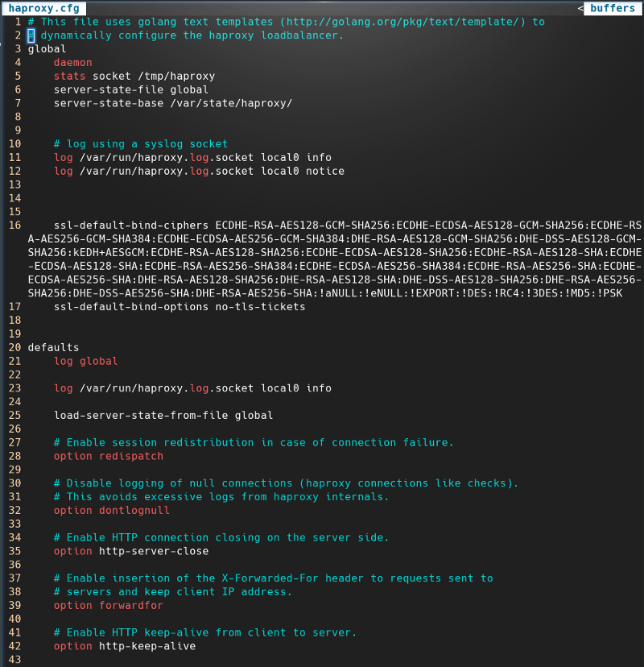Click '/tmp/haproxy' socket path
The image size is (644, 667).
(x=176, y=77)
